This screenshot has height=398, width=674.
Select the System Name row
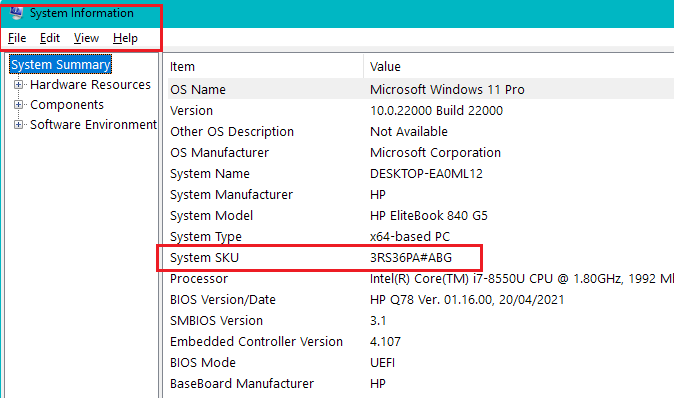click(421, 174)
